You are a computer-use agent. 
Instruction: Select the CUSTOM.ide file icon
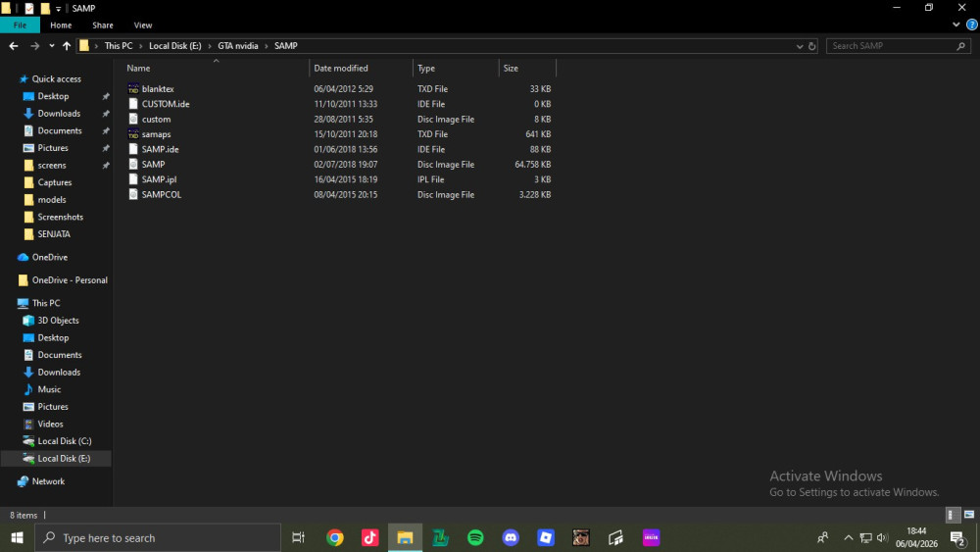[x=133, y=104]
